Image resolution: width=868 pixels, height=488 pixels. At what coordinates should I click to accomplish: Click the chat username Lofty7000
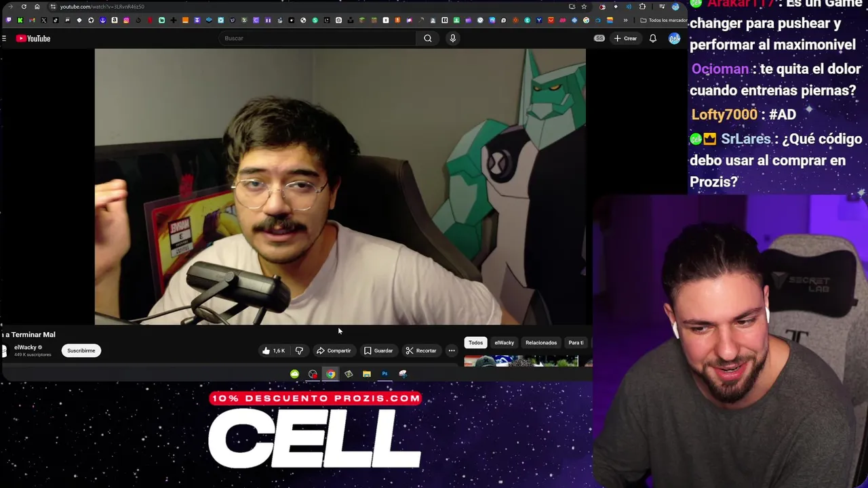[724, 115]
